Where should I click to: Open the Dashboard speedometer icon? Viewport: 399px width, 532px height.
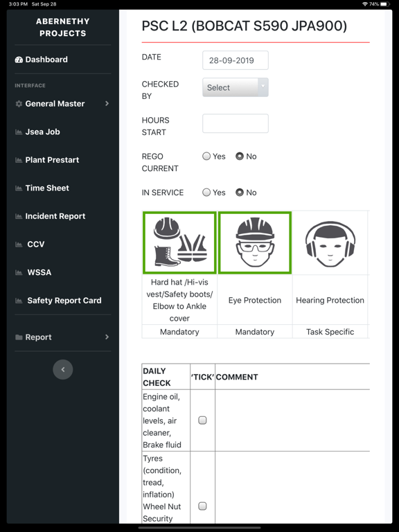(19, 60)
